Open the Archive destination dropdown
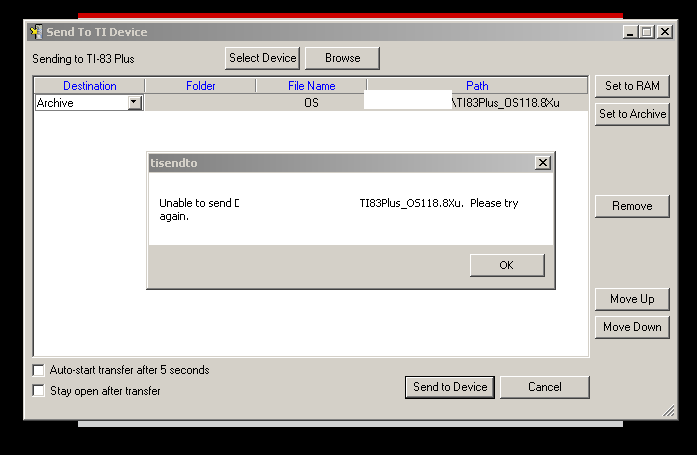Viewport: 697px width, 455px height. coord(134,103)
